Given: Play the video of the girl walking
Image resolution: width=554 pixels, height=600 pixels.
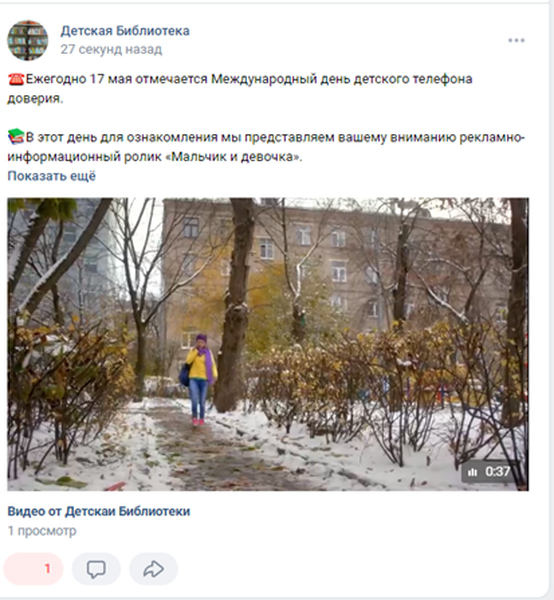Looking at the screenshot, I should (x=268, y=344).
